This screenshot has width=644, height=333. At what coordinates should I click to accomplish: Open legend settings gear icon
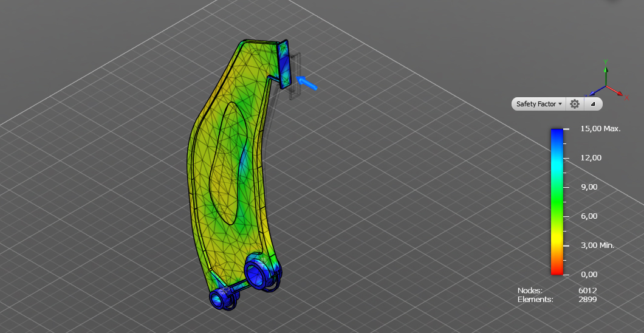tap(575, 104)
